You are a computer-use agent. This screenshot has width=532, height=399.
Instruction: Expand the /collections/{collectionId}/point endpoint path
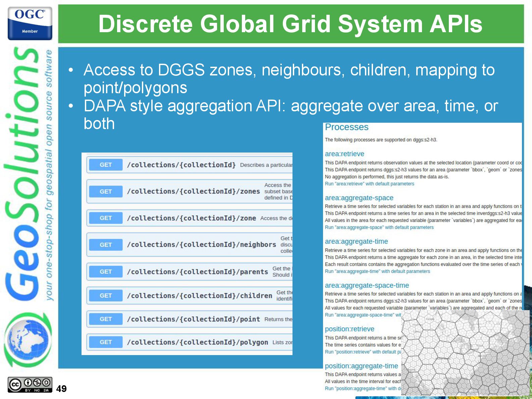click(194, 319)
